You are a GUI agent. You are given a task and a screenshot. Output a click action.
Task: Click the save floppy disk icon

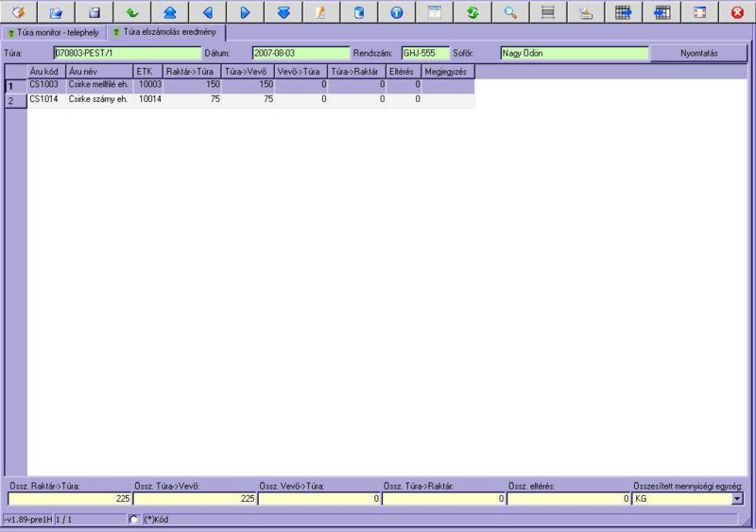94,12
